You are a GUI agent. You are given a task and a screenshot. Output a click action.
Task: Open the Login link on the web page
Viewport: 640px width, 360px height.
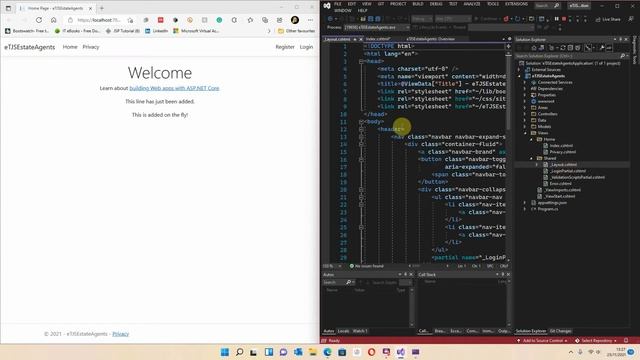306,47
